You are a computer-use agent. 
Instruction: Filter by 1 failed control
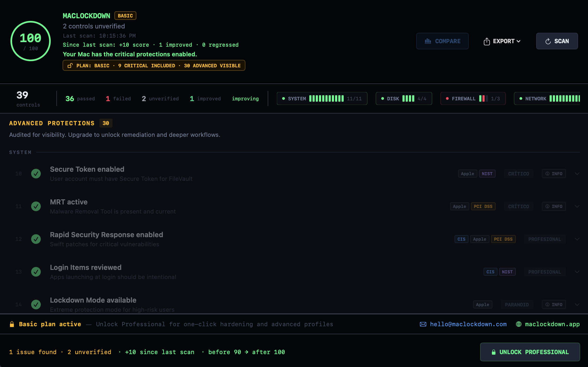tap(118, 99)
